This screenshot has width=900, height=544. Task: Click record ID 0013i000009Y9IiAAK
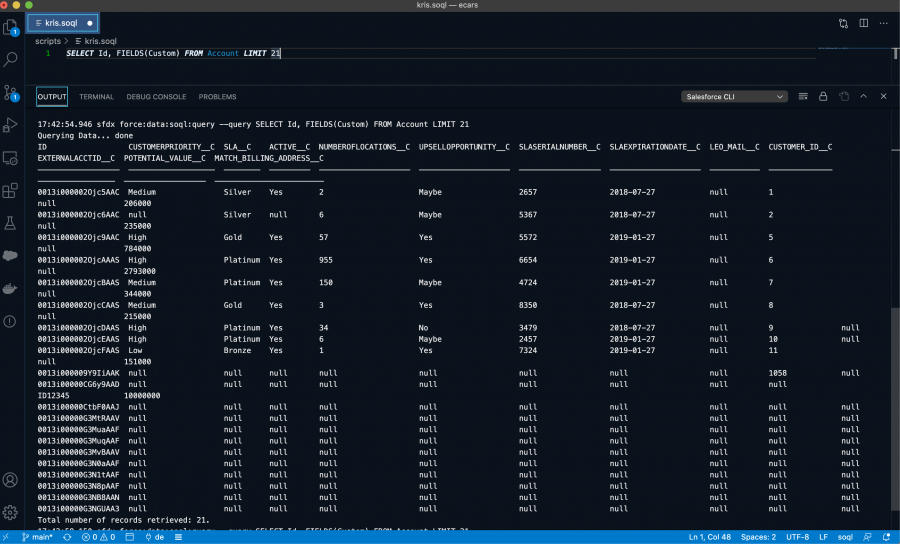tap(78, 373)
